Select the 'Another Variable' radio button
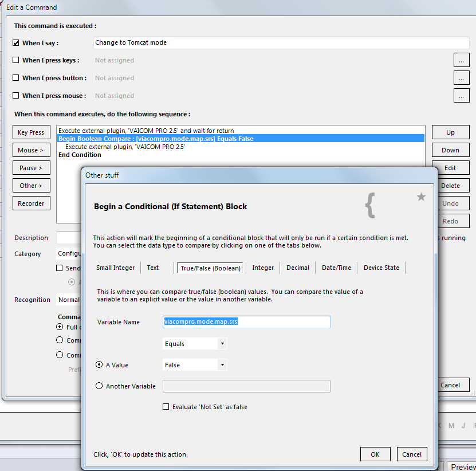 click(99, 386)
